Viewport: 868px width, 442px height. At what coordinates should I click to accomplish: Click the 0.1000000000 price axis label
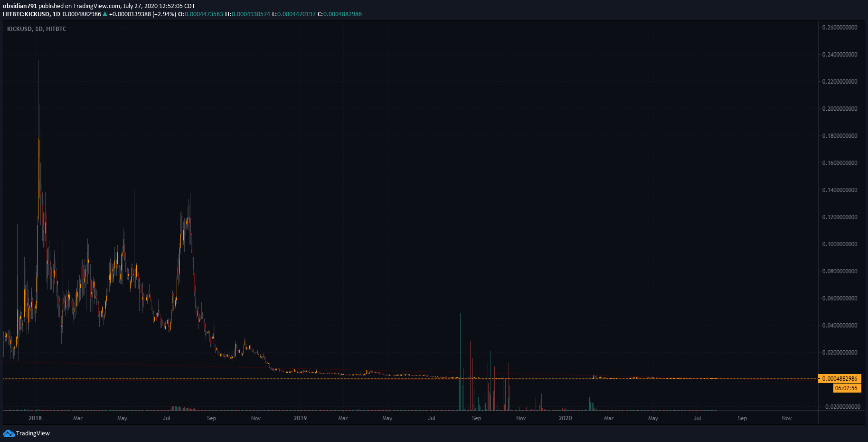[x=840, y=244]
